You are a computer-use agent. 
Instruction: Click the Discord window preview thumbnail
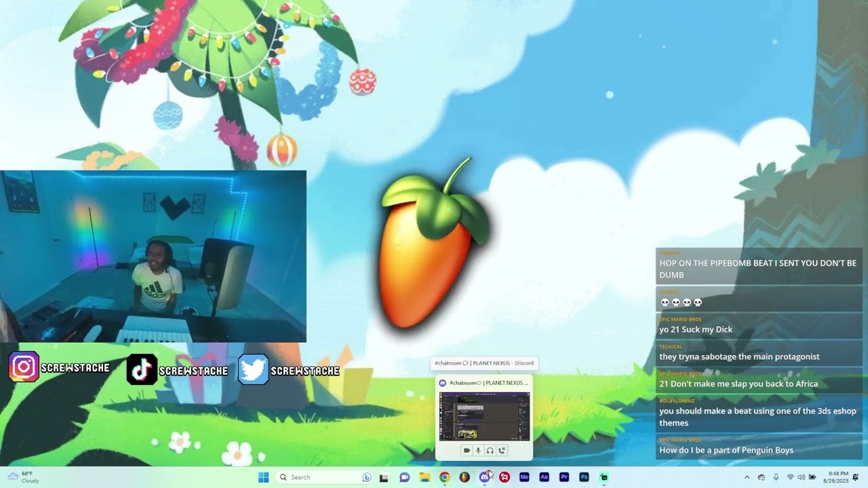click(484, 416)
